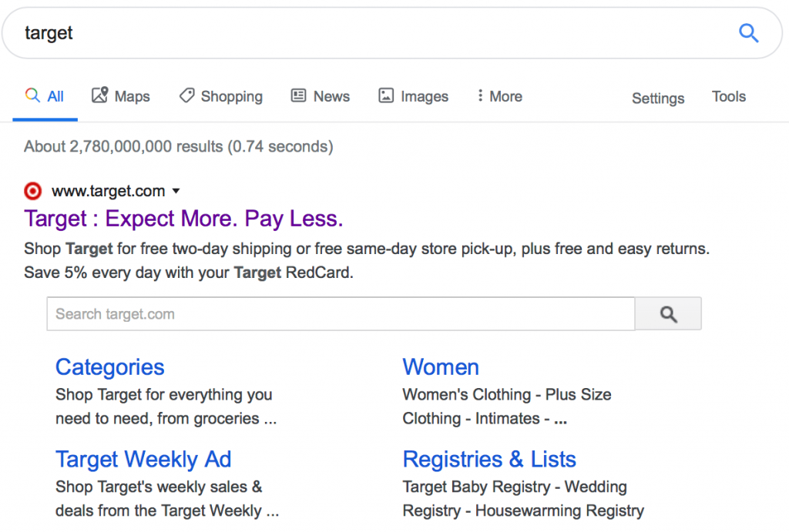Open the Settings menu
Viewport: 789px width, 532px height.
657,98
